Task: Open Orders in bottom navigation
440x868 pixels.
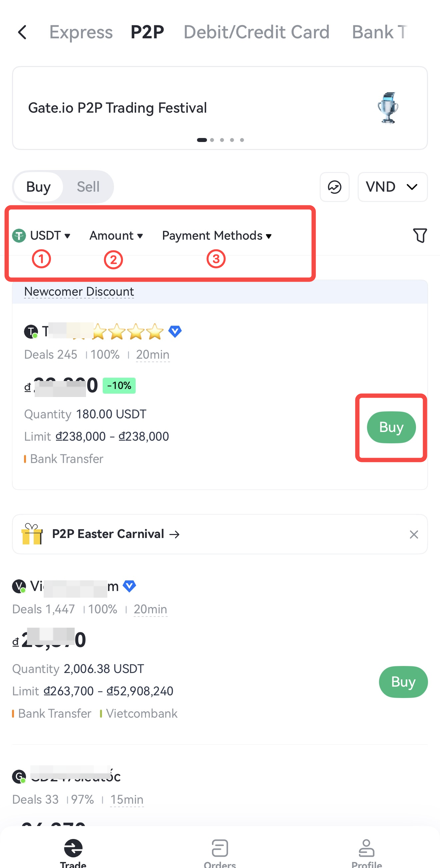Action: coord(220,853)
